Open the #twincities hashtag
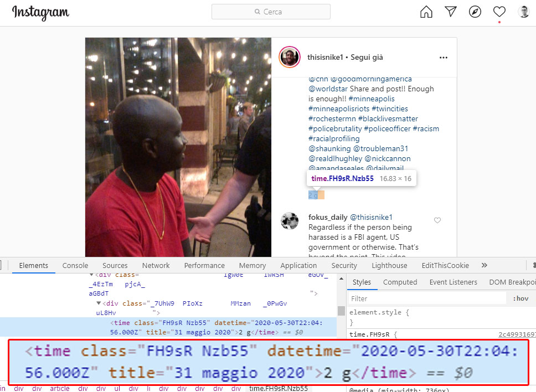 pyautogui.click(x=390, y=109)
